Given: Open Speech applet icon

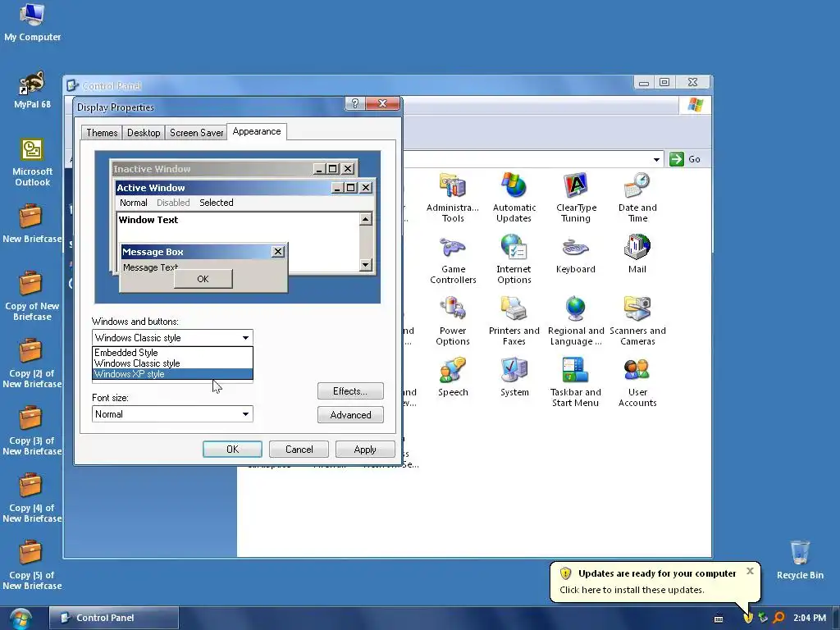Looking at the screenshot, I should tap(453, 377).
